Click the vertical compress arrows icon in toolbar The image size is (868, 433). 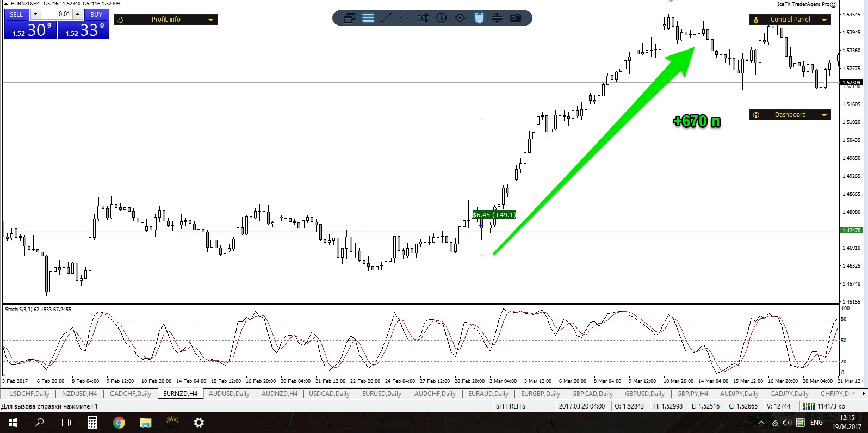click(497, 18)
